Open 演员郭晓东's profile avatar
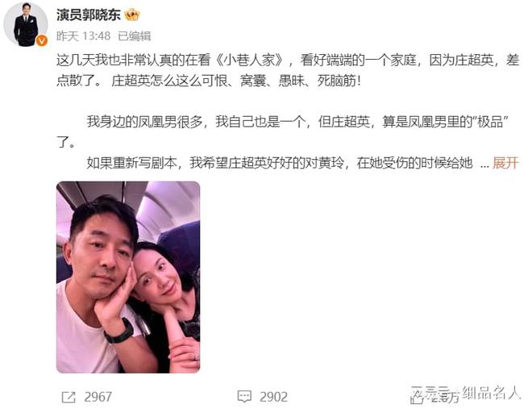Viewport: 532px width, 409px height. 26,24
